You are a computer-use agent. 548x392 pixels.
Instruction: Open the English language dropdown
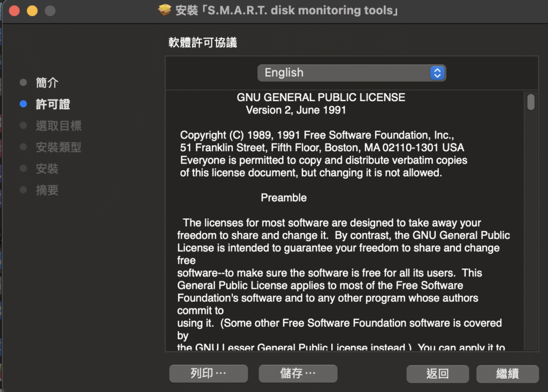tap(351, 73)
